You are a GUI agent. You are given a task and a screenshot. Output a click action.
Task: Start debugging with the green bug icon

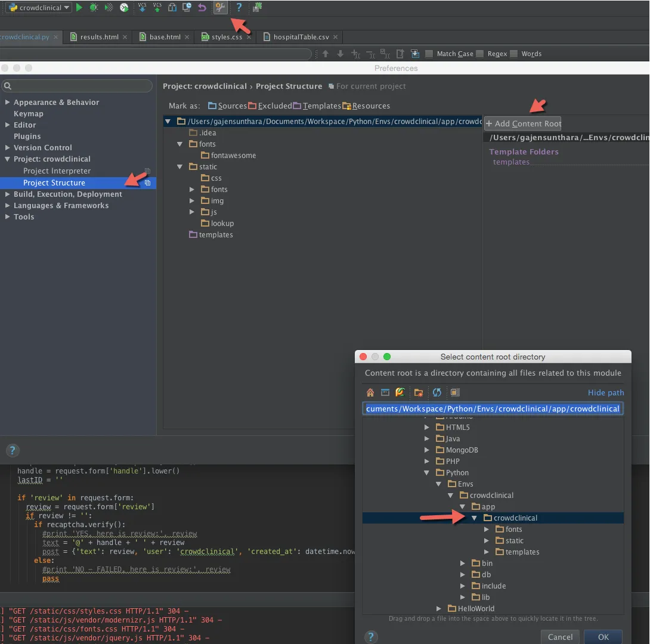[94, 8]
